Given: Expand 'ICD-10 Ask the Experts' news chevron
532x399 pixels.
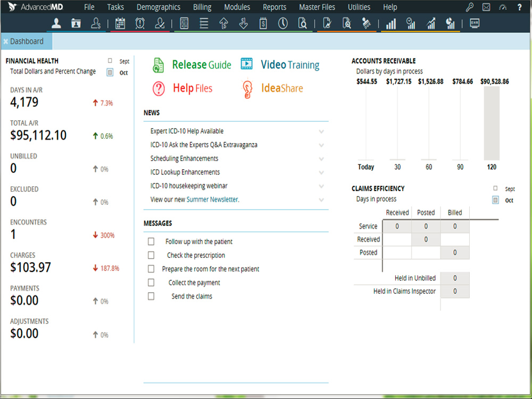Looking at the screenshot, I should click(321, 145).
